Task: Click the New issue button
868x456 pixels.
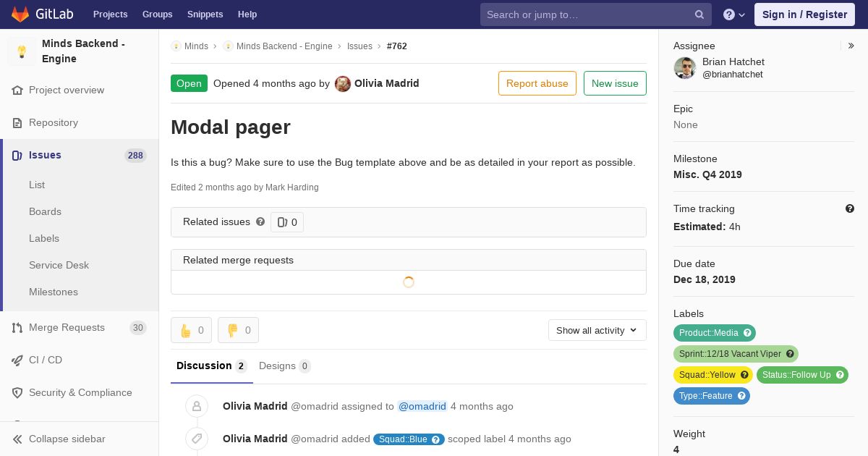Action: pyautogui.click(x=615, y=83)
